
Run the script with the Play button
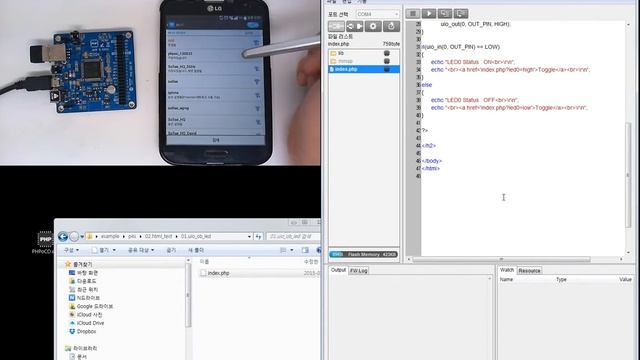click(429, 13)
